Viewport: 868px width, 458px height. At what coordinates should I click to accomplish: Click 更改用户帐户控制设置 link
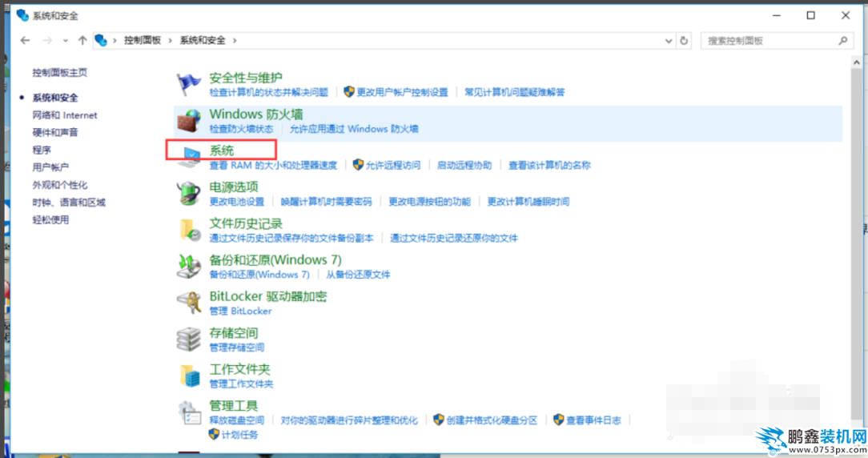coord(403,93)
